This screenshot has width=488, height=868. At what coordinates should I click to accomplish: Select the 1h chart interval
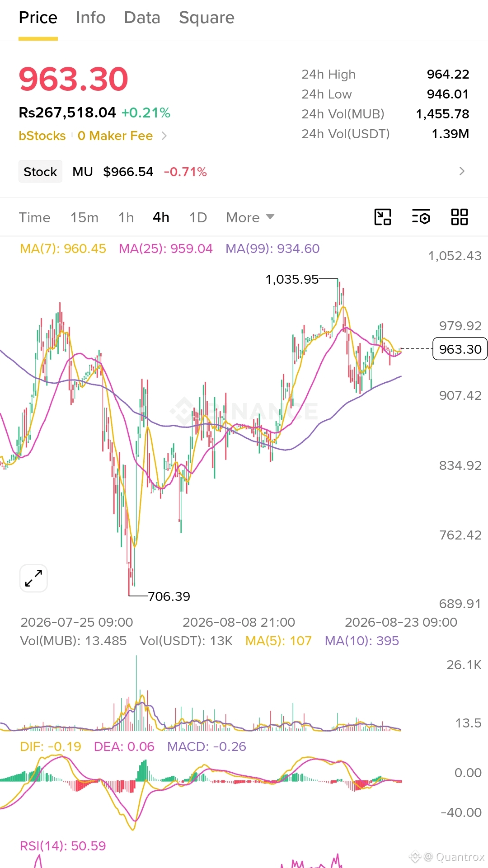pyautogui.click(x=126, y=217)
